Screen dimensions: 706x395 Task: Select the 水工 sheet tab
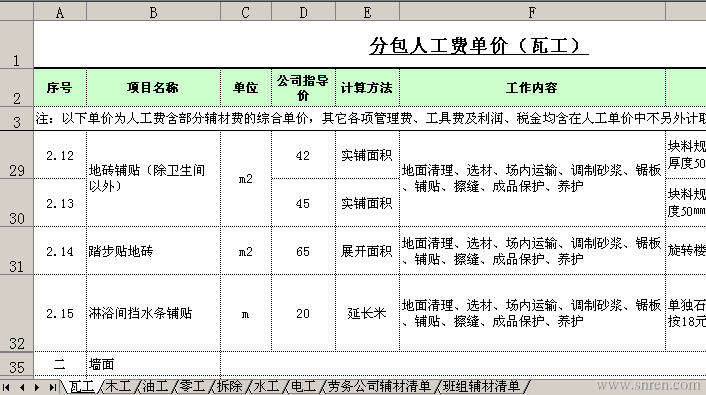pyautogui.click(x=267, y=386)
